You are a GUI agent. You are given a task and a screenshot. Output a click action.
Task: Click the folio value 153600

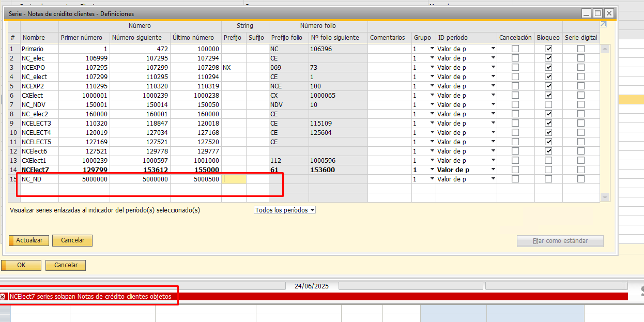[x=338, y=170]
